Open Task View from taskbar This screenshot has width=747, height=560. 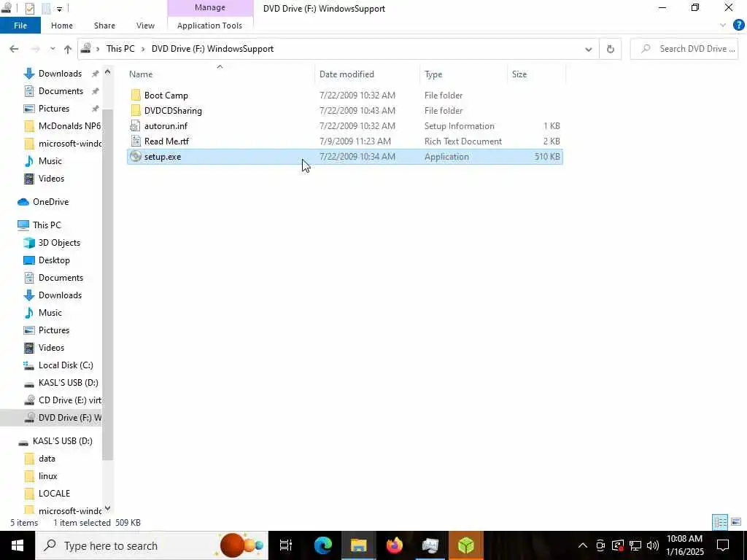285,545
